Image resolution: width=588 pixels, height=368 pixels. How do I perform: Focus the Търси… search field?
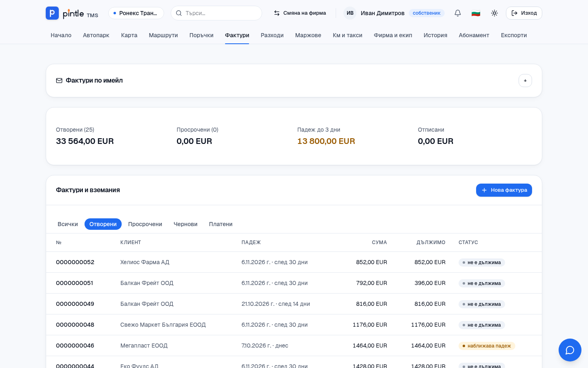click(x=216, y=13)
